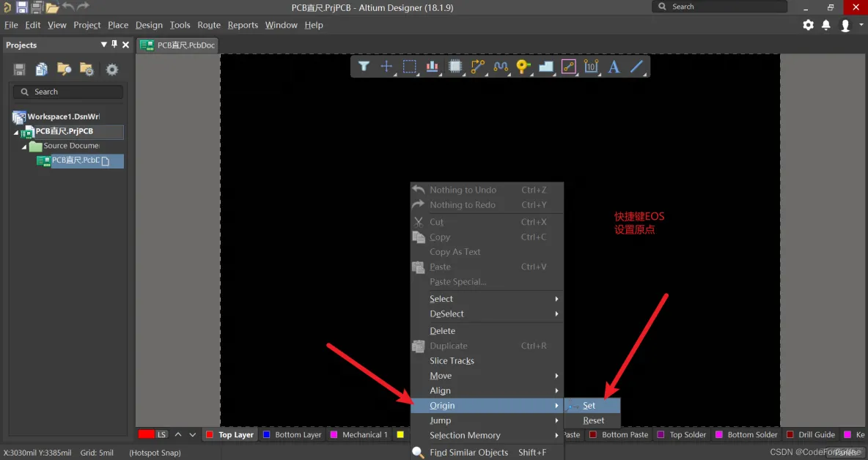Select the Bottom Solder layer tab

click(747, 434)
